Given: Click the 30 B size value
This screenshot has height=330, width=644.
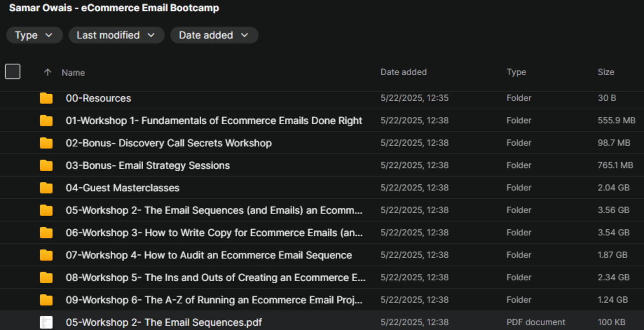Looking at the screenshot, I should pos(607,98).
